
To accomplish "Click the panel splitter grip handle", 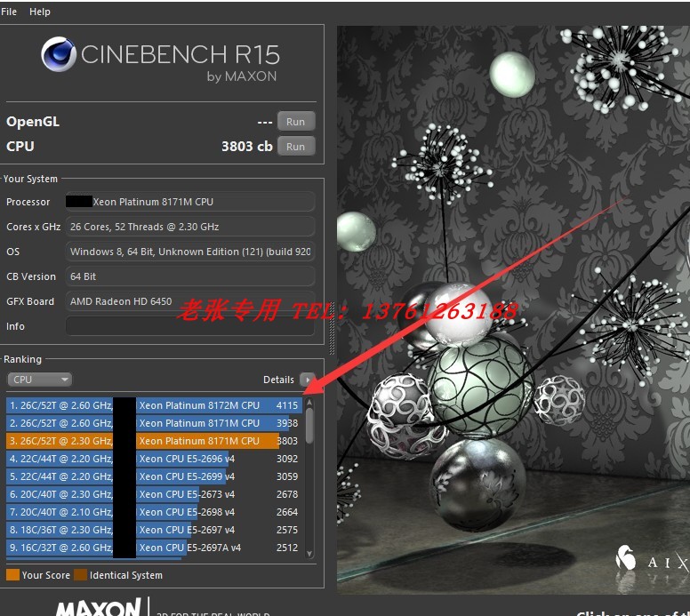I will 332,328.
